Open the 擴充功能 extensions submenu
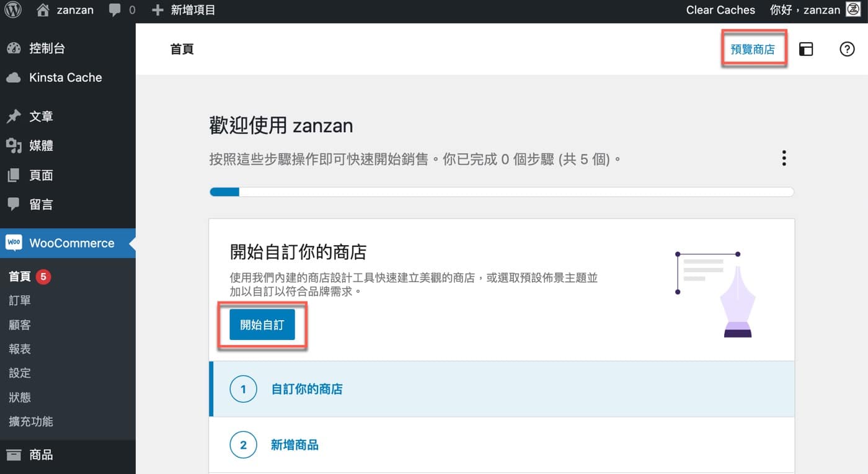 31,422
